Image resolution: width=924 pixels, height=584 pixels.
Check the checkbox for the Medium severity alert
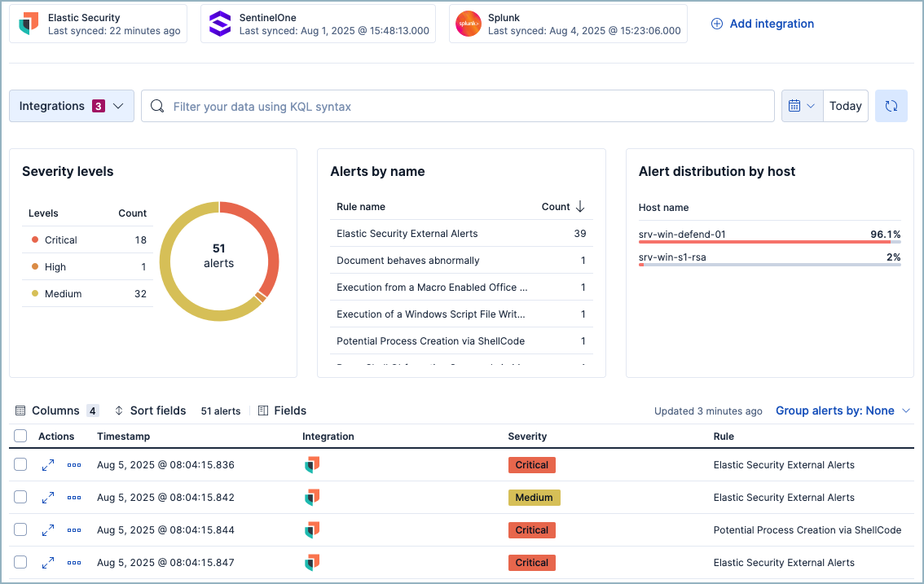pos(20,497)
